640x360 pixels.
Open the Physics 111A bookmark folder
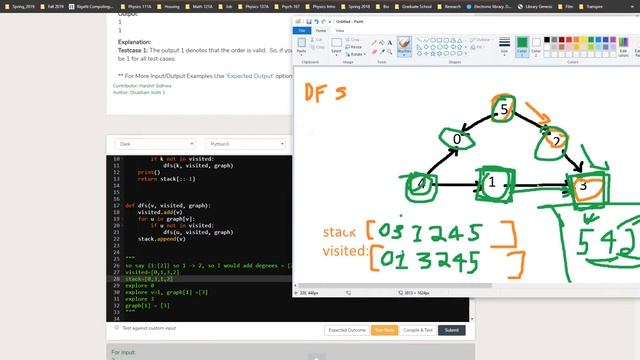(x=136, y=7)
